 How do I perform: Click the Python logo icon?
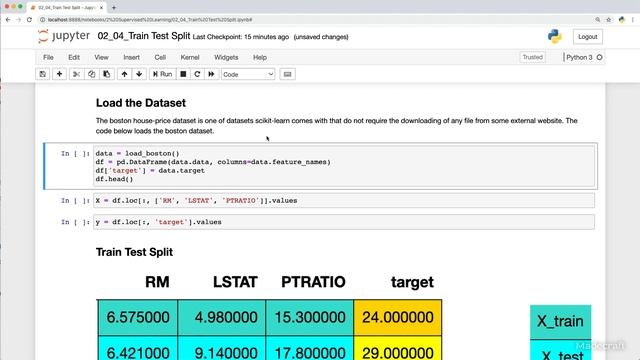click(x=555, y=36)
